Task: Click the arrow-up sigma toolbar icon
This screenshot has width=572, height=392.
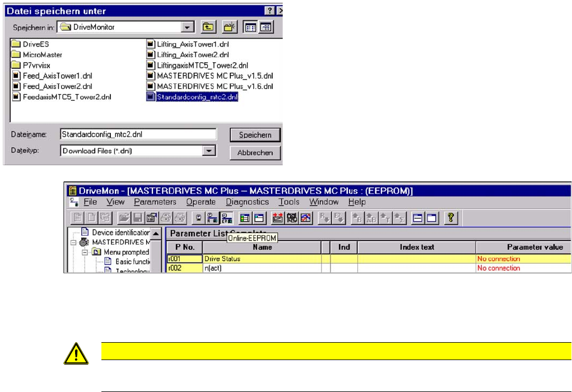Action: 399,218
